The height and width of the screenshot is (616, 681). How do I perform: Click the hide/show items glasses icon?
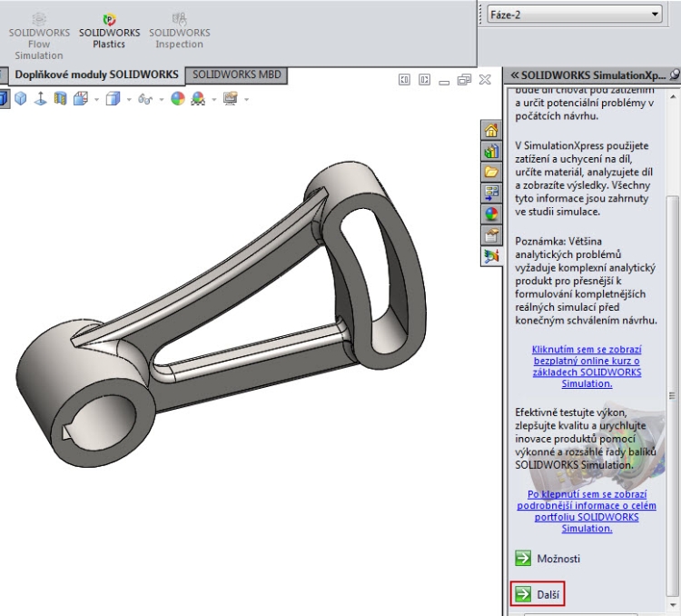coord(145,99)
